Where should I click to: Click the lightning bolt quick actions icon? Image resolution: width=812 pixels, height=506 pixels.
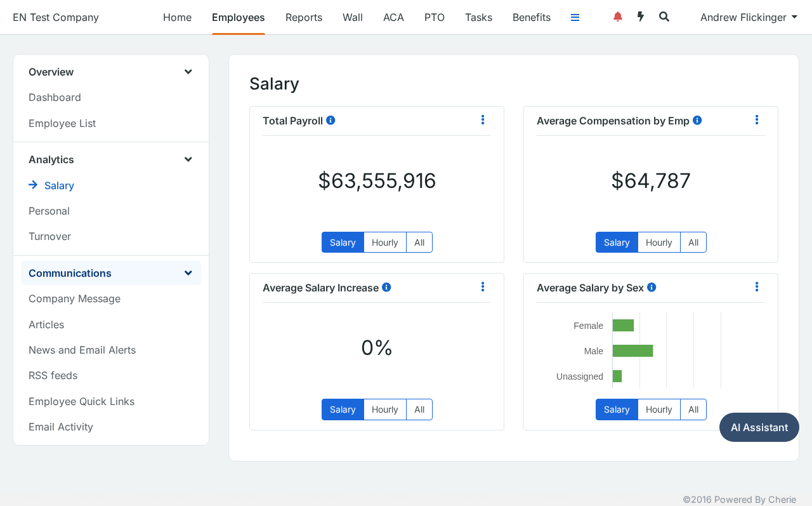coord(641,17)
